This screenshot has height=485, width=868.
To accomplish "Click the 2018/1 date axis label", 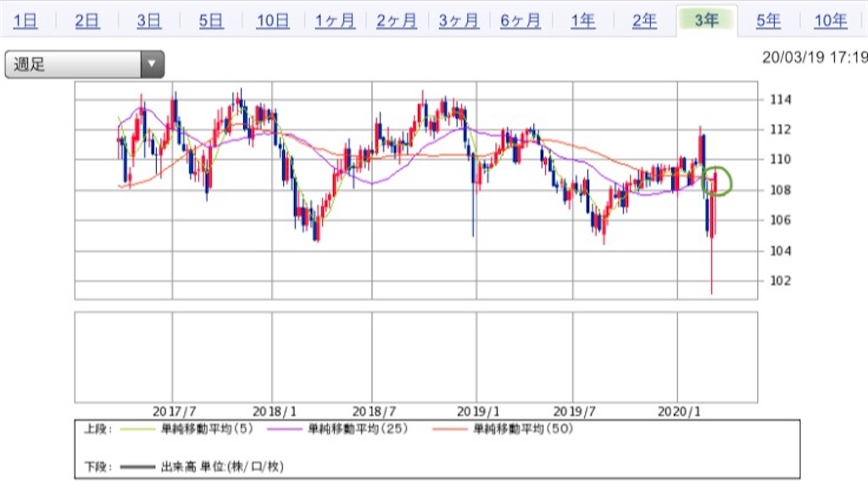I will click(x=275, y=412).
